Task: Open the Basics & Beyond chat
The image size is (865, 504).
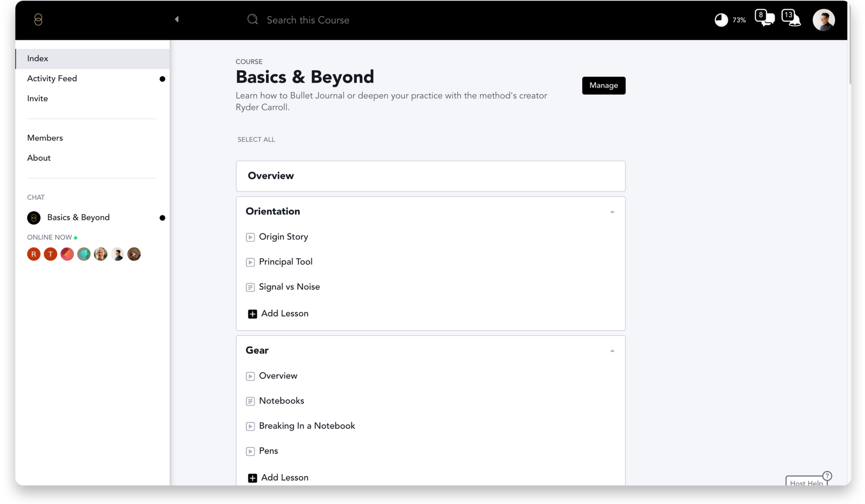Action: (x=78, y=217)
